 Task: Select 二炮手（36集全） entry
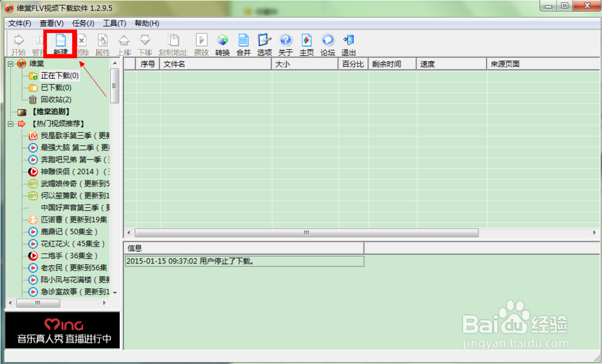(x=69, y=256)
